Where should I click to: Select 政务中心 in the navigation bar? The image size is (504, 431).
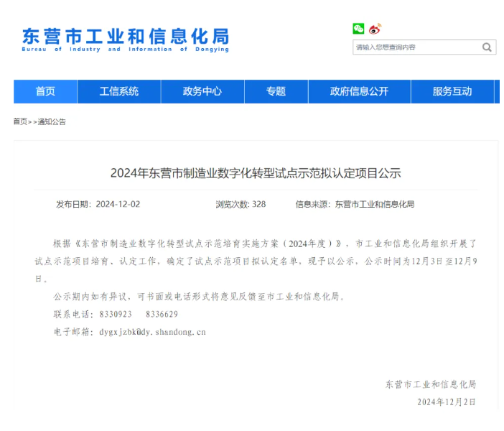coord(202,91)
